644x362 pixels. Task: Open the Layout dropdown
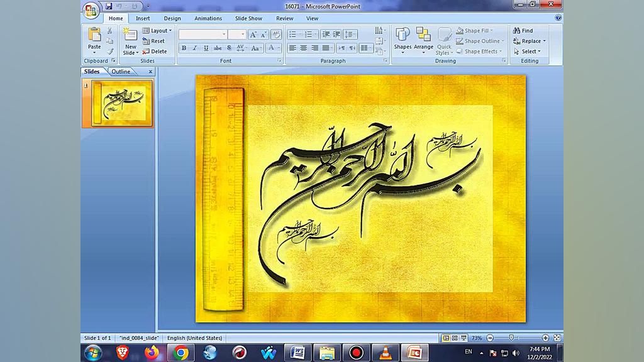157,30
